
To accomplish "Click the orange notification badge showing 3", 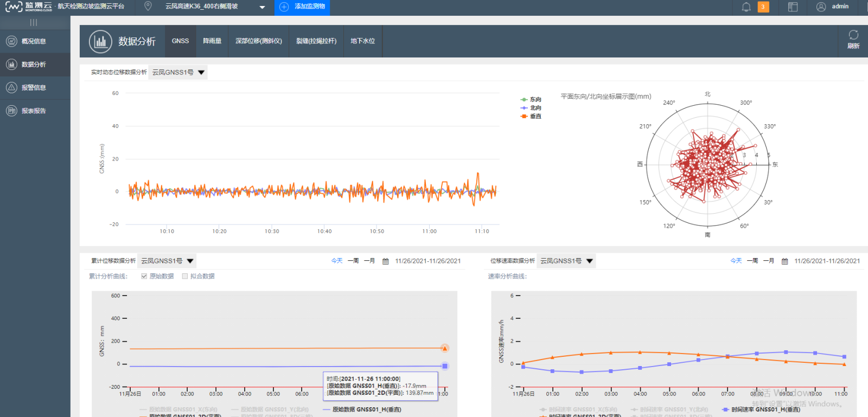I will click(x=763, y=7).
